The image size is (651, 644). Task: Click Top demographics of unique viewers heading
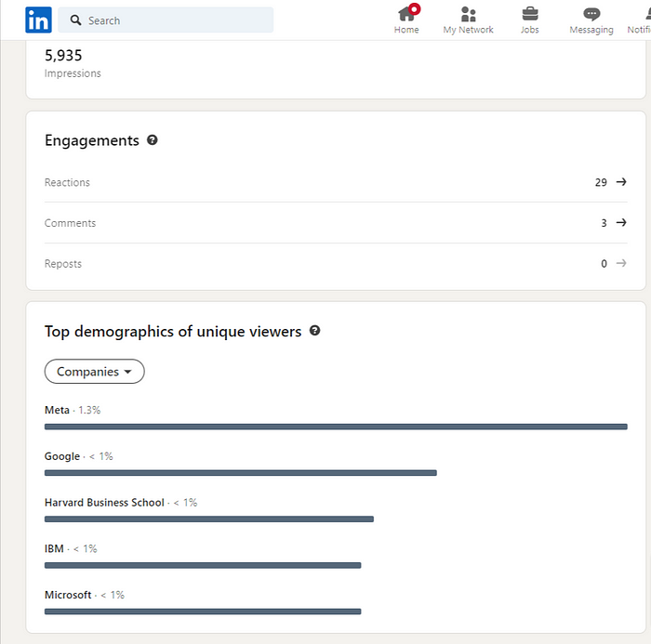coord(173,332)
